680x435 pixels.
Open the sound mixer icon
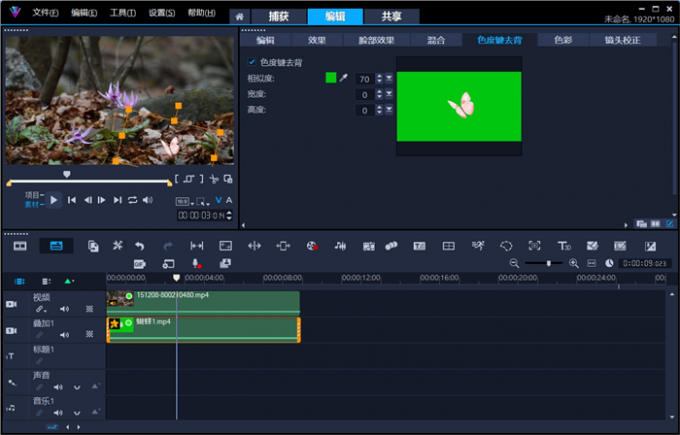(340, 246)
